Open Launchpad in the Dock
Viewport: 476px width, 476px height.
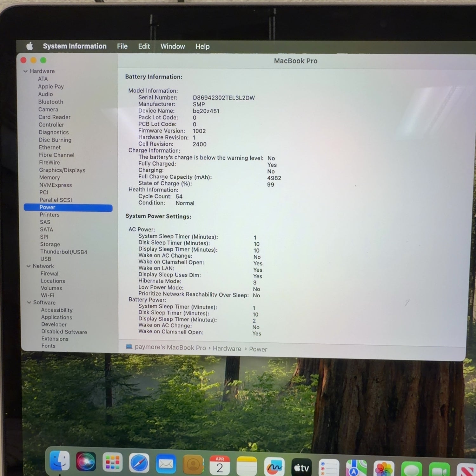point(112,463)
